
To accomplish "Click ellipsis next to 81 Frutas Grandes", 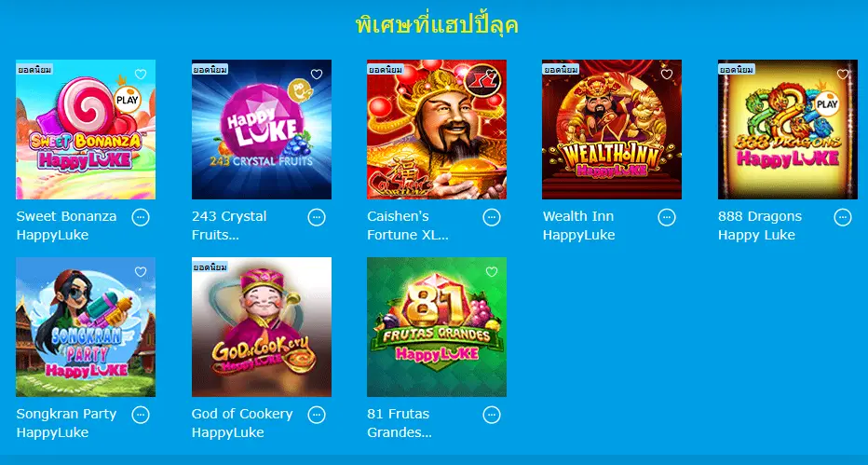I will tap(492, 415).
